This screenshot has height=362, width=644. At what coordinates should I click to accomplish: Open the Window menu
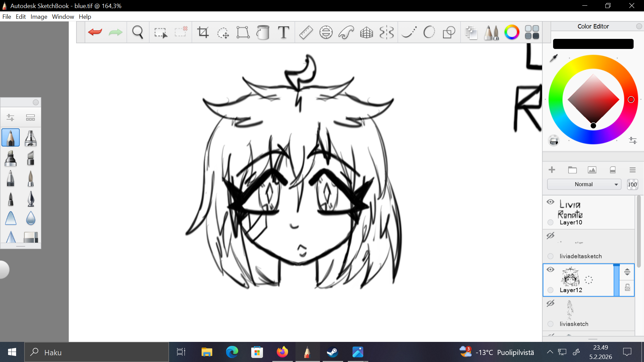click(x=63, y=17)
